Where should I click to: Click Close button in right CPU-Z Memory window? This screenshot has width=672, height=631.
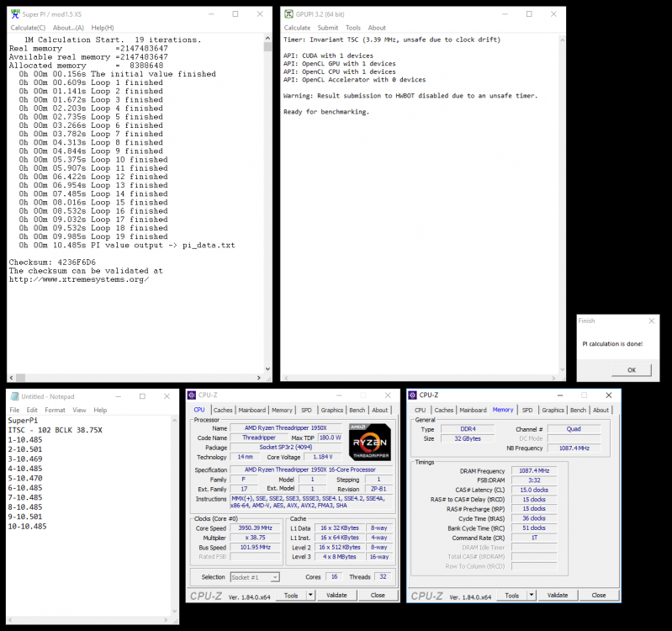599,596
